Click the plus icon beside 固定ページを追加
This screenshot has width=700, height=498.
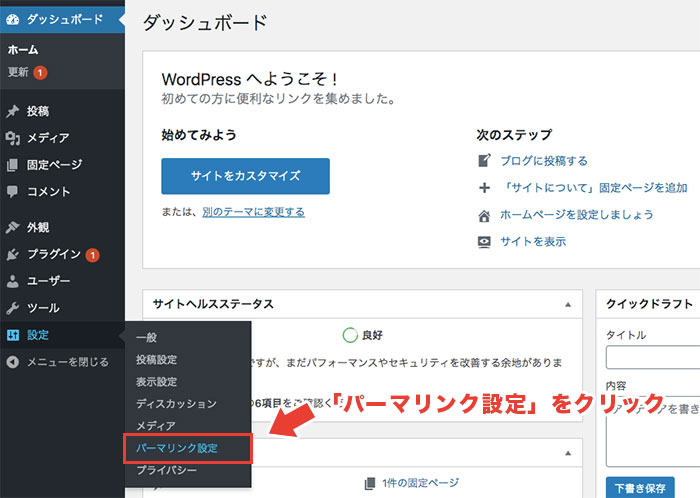pos(484,188)
